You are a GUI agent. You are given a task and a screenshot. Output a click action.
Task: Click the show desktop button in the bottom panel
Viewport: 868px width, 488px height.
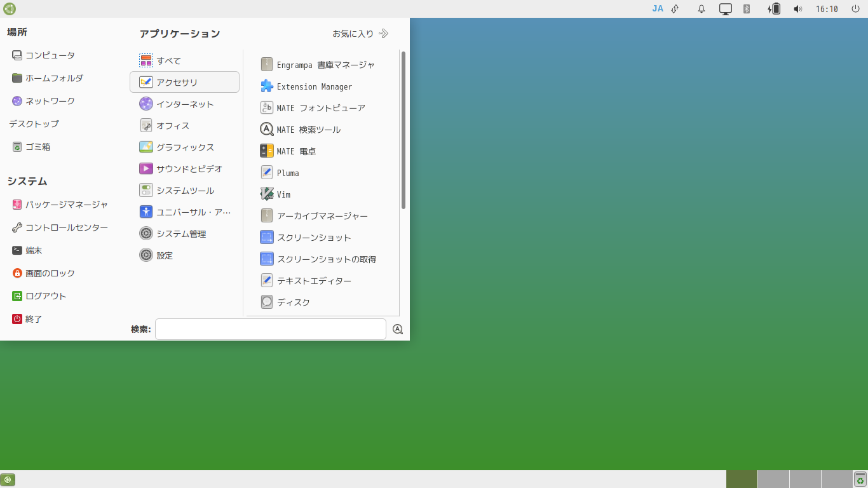tap(8, 480)
